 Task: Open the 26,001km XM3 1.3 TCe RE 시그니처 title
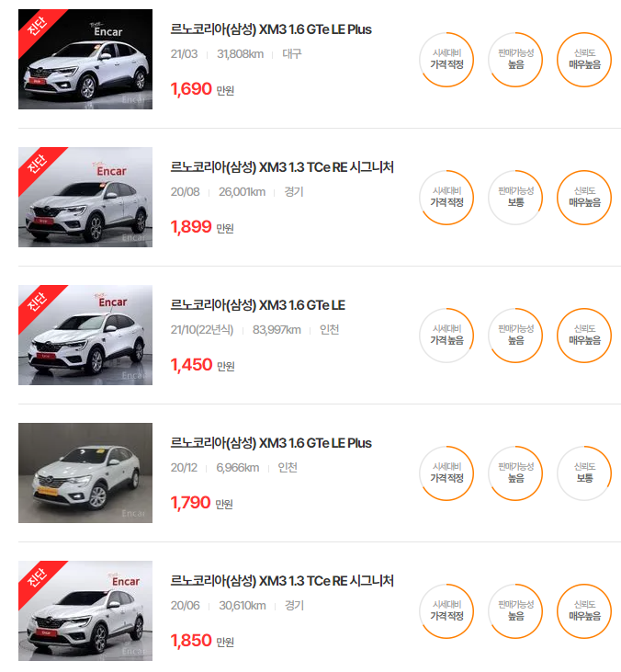[282, 167]
